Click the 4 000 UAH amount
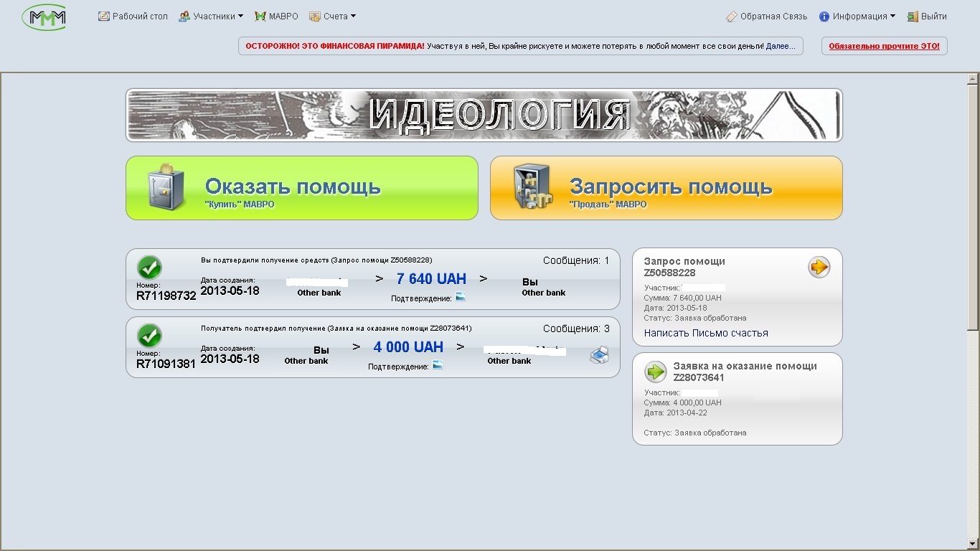Image resolution: width=980 pixels, height=551 pixels. (408, 347)
